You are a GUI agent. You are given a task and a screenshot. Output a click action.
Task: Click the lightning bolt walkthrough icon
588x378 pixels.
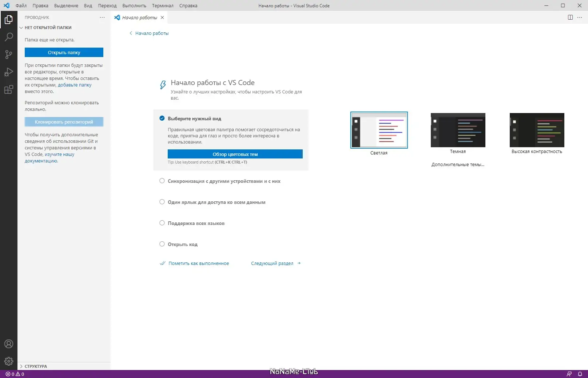coord(163,85)
